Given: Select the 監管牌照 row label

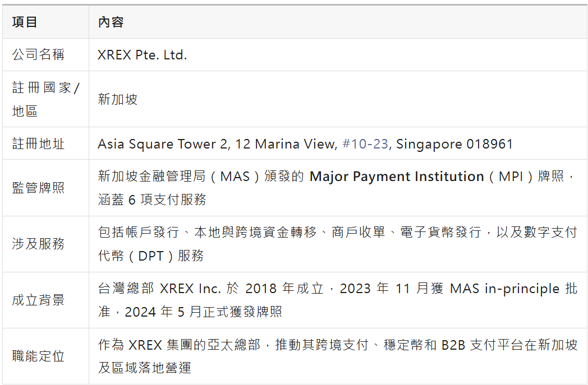Looking at the screenshot, I should [38, 188].
